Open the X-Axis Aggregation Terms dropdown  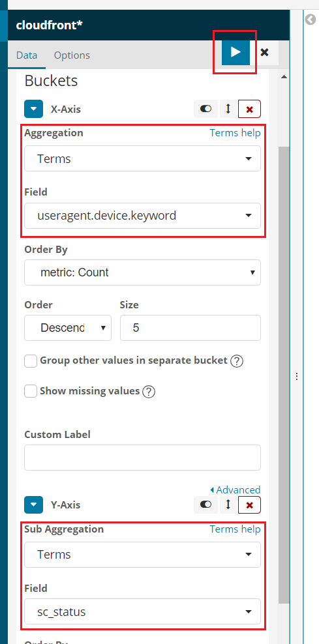[x=142, y=158]
